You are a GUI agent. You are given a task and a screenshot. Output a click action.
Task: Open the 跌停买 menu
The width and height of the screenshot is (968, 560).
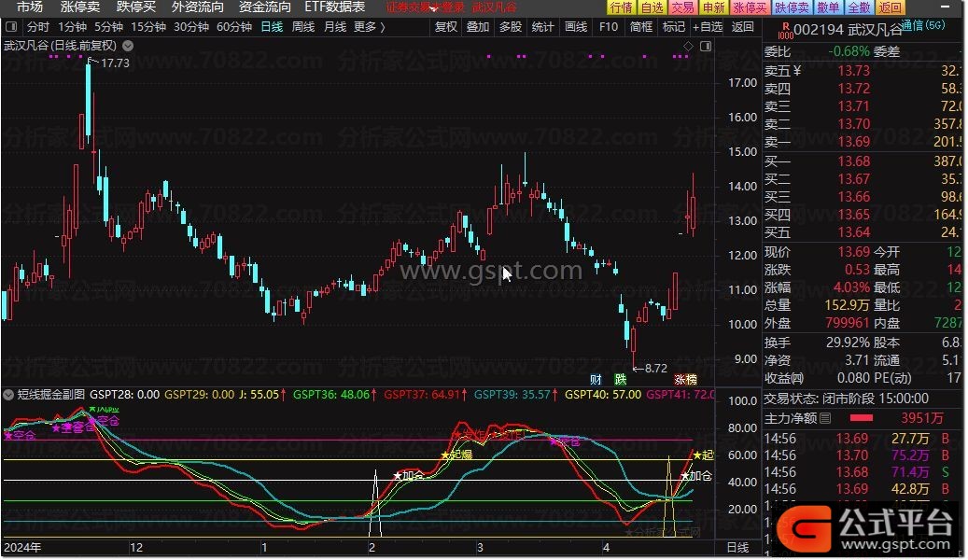click(x=136, y=7)
